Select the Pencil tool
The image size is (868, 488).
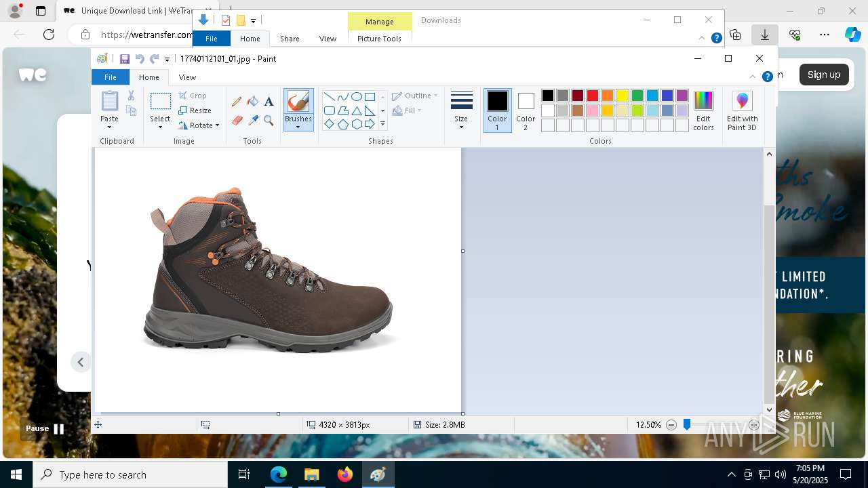tap(237, 102)
